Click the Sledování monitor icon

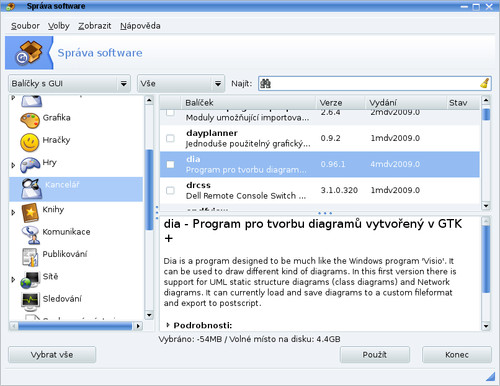30,301
